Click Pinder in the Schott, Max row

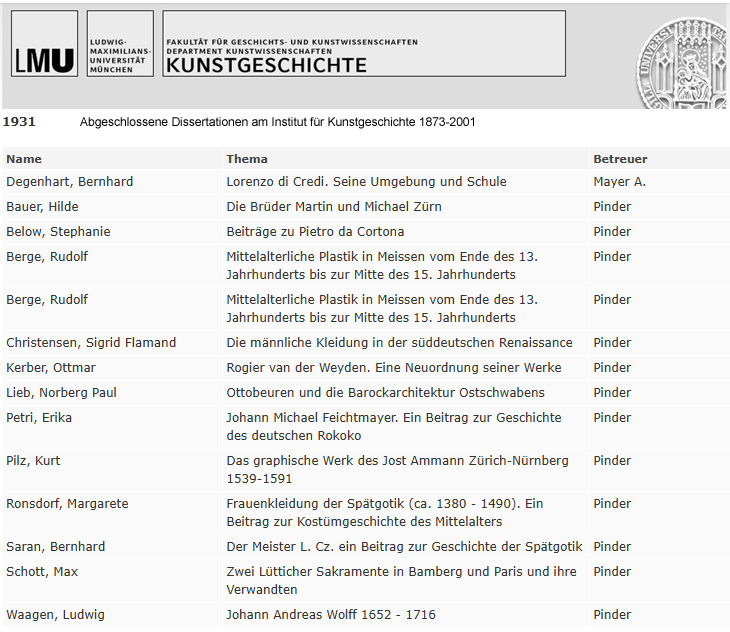point(612,571)
